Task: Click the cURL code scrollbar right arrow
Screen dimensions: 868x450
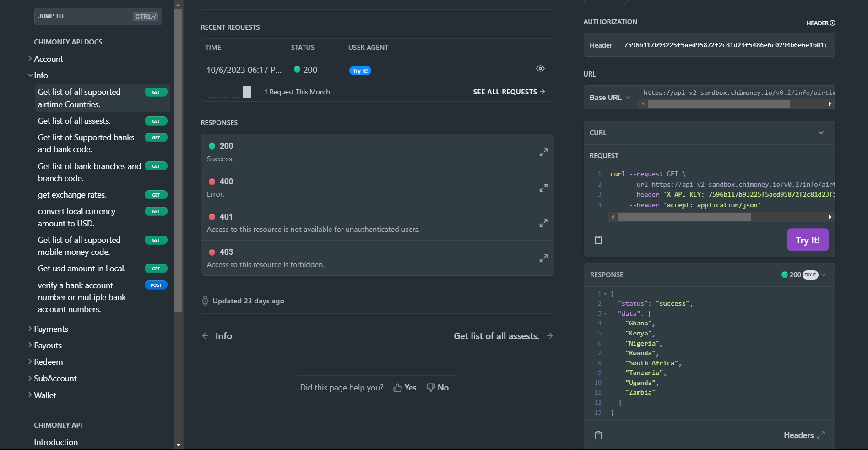Action: tap(830, 217)
